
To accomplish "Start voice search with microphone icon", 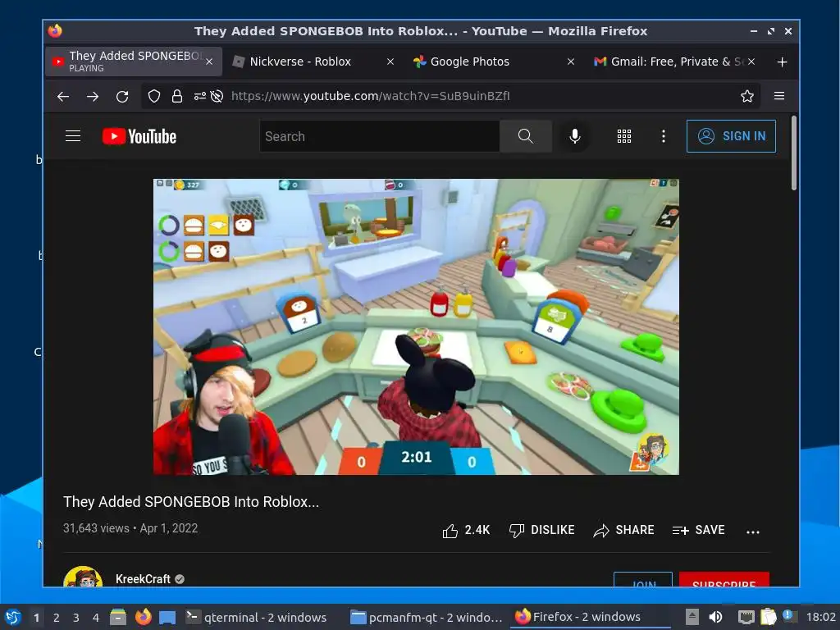I will [x=575, y=136].
